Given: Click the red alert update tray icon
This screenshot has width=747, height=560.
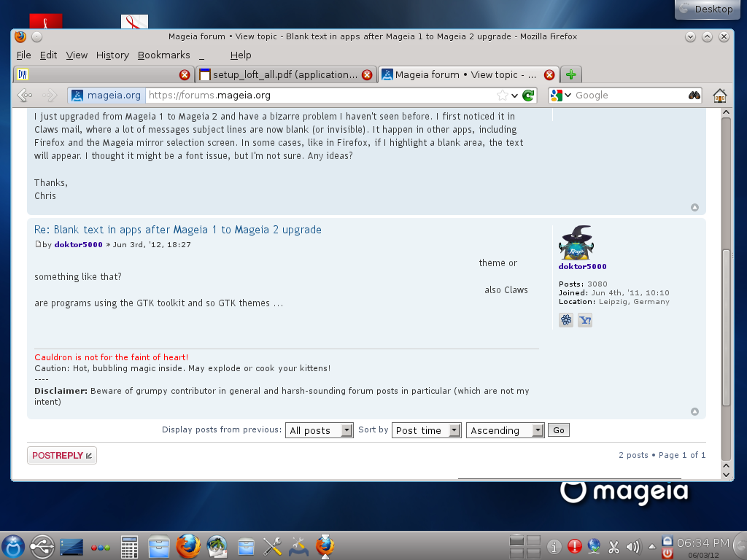Looking at the screenshot, I should tap(575, 546).
